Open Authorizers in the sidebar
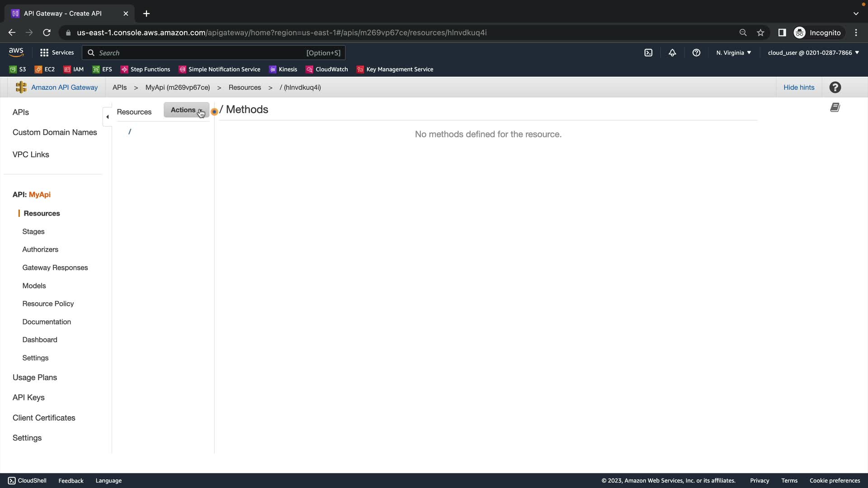Viewport: 868px width, 488px height. pyautogui.click(x=40, y=249)
